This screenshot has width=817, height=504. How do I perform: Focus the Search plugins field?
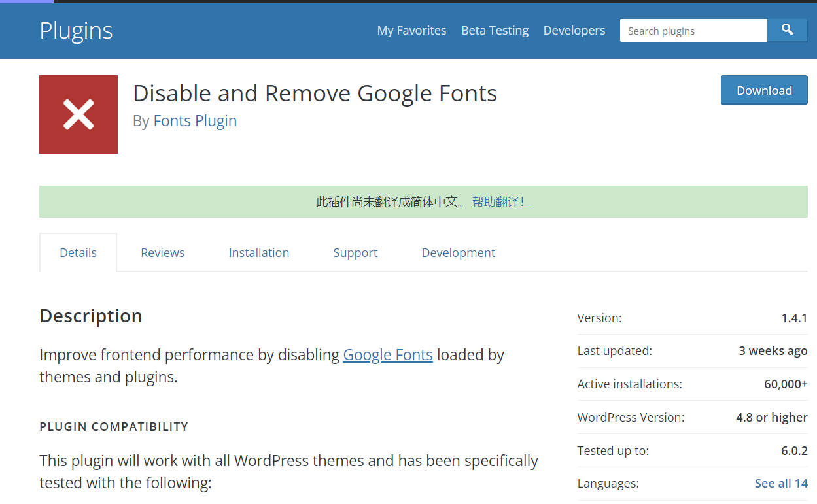(x=693, y=31)
